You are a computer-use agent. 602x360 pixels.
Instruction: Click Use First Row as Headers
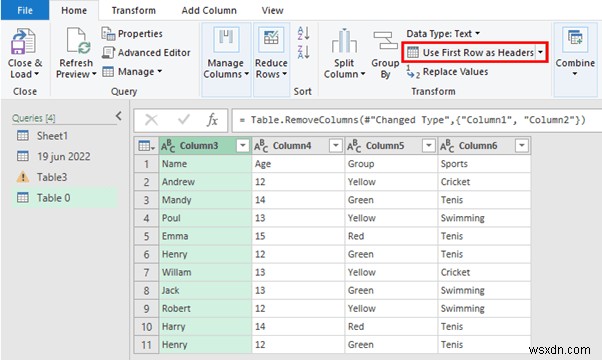tap(470, 52)
